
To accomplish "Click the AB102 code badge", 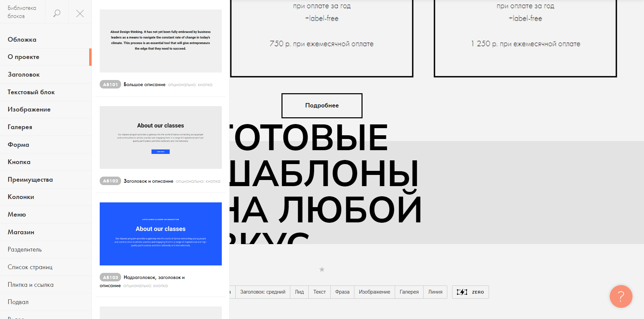I will [x=110, y=181].
